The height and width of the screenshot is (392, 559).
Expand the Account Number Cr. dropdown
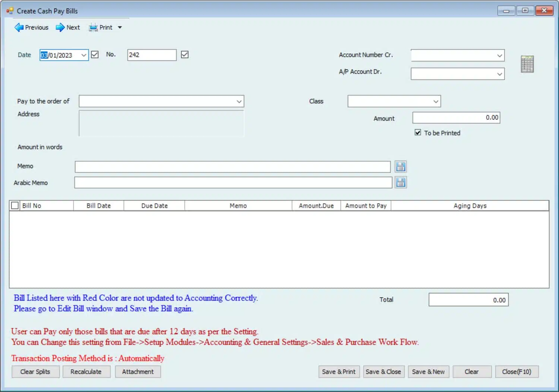click(499, 56)
